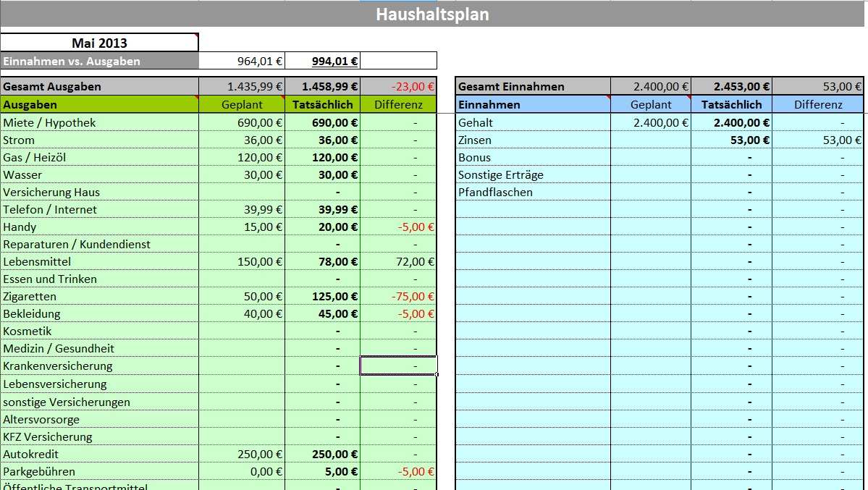Image resolution: width=868 pixels, height=490 pixels.
Task: Click Parkgebühren actual value 5,00 €
Action: point(323,472)
